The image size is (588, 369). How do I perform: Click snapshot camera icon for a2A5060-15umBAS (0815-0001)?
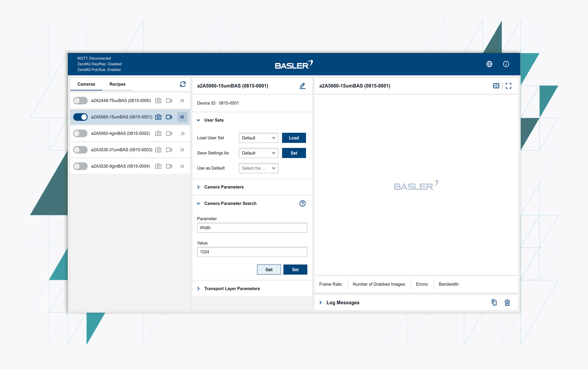coord(158,117)
